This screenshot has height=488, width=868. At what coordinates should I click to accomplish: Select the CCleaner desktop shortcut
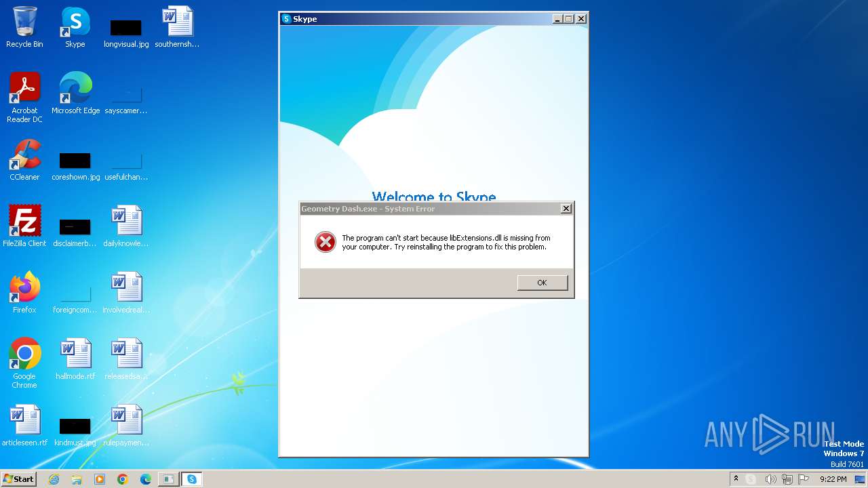[24, 160]
